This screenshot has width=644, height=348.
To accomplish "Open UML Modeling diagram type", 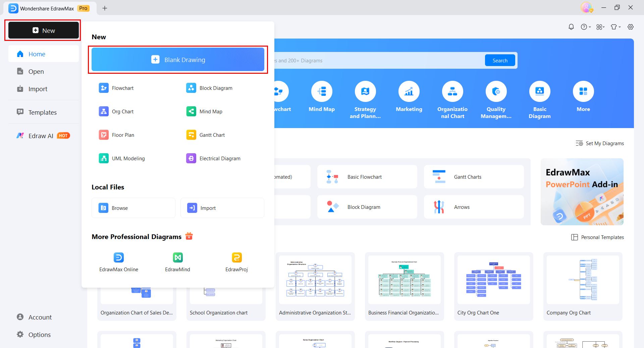I will pos(122,159).
